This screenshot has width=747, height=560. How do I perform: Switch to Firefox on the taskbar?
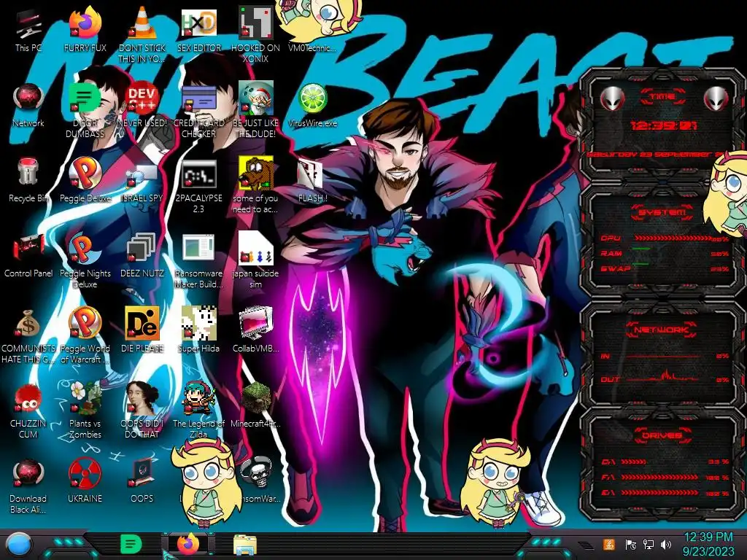pos(189,544)
